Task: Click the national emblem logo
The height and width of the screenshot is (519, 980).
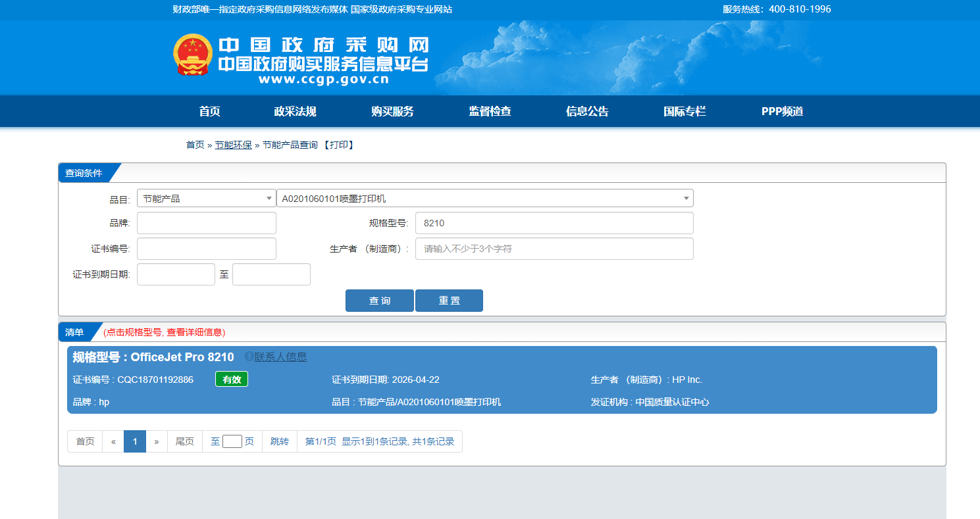Action: (193, 55)
